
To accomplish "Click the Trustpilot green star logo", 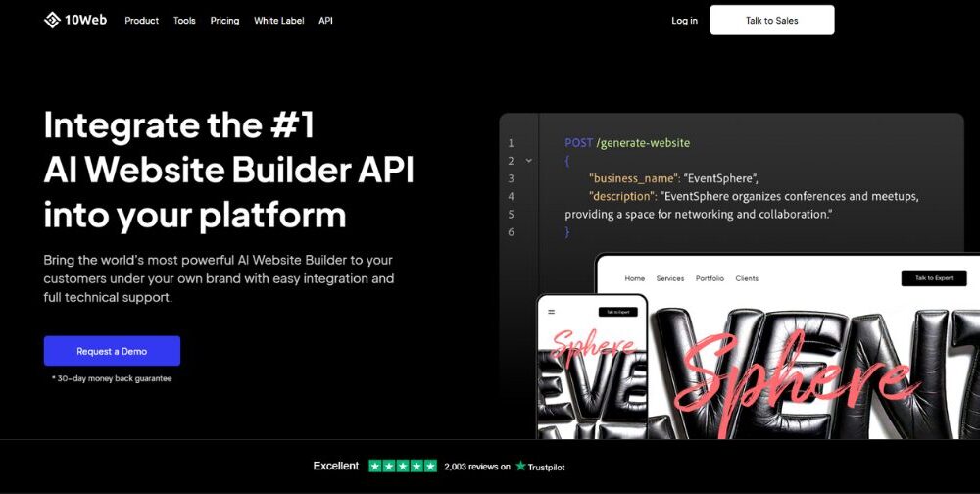I will pyautogui.click(x=520, y=467).
